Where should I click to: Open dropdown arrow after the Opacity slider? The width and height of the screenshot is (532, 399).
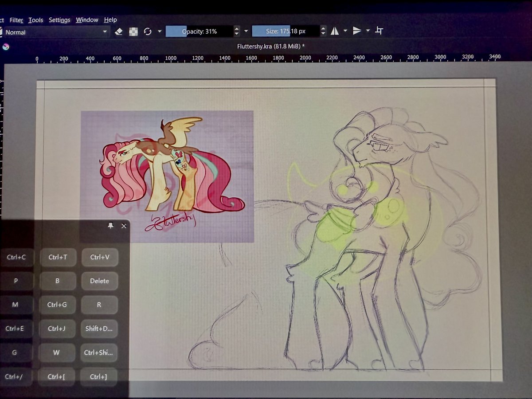pos(246,31)
